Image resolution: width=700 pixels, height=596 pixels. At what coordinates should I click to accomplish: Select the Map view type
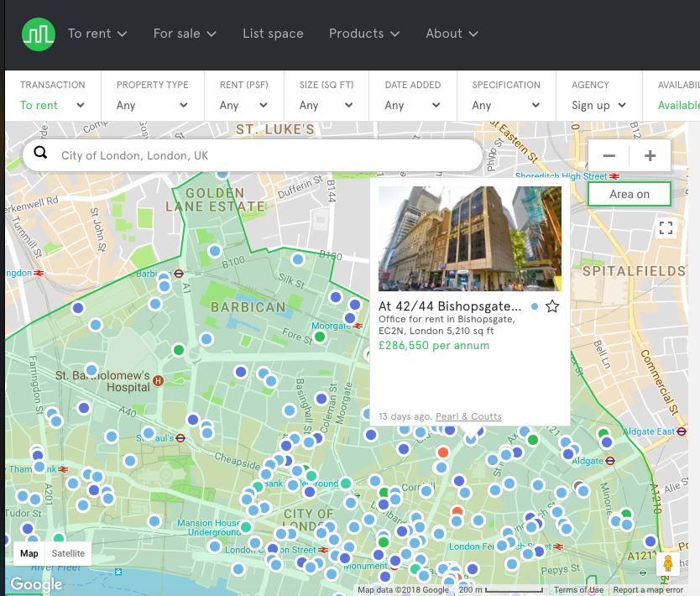pos(29,553)
